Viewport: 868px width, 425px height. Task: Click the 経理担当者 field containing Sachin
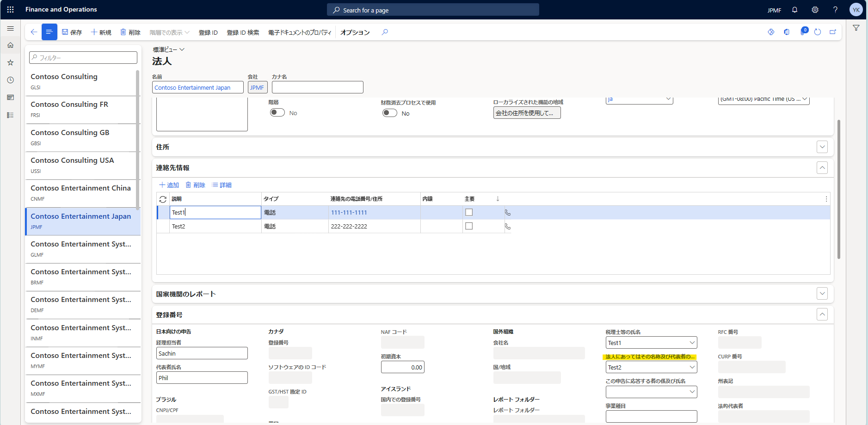(202, 353)
